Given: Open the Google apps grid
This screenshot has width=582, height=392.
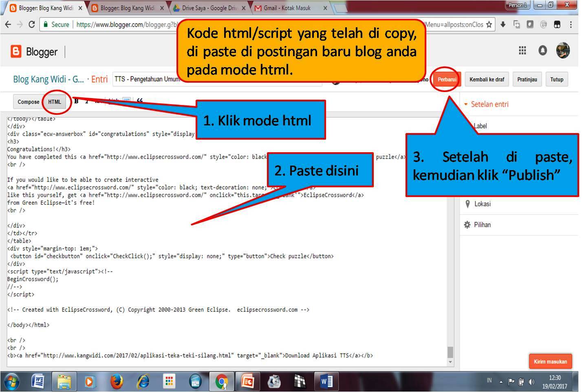Looking at the screenshot, I should [522, 50].
